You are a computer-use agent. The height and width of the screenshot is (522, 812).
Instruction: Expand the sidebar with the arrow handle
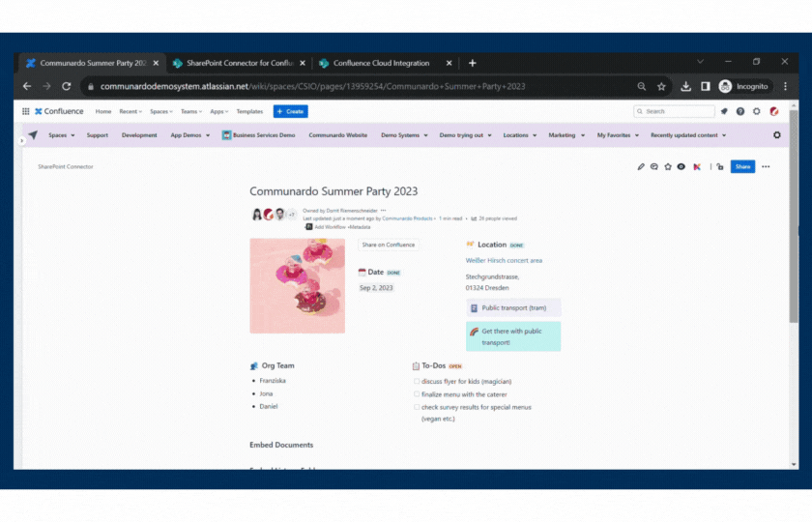[21, 141]
